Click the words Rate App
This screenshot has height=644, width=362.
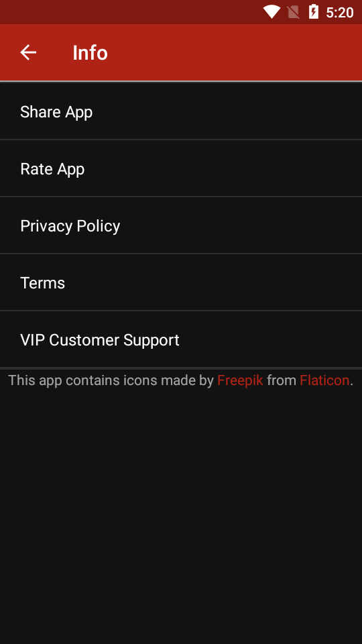coord(52,169)
